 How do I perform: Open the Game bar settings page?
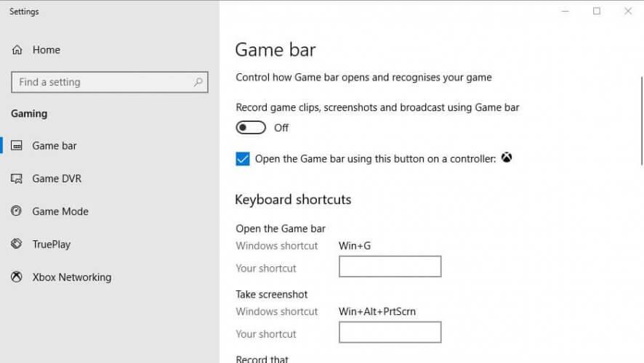click(55, 146)
